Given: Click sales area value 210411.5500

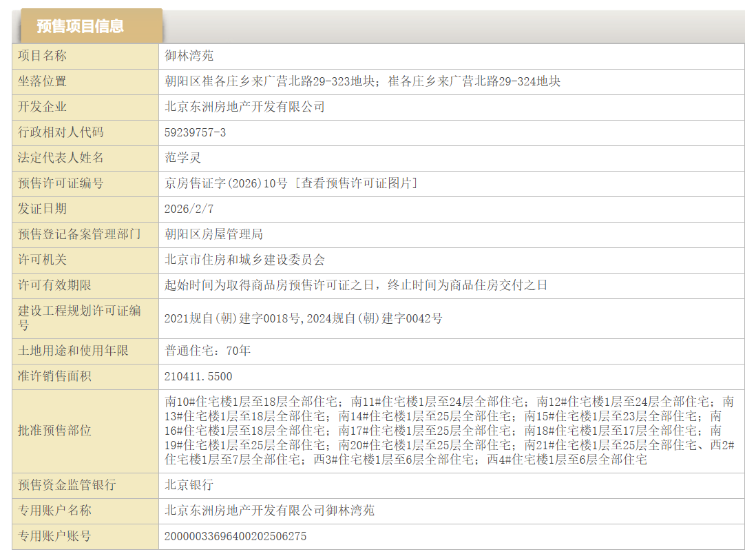Looking at the screenshot, I should tap(198, 376).
